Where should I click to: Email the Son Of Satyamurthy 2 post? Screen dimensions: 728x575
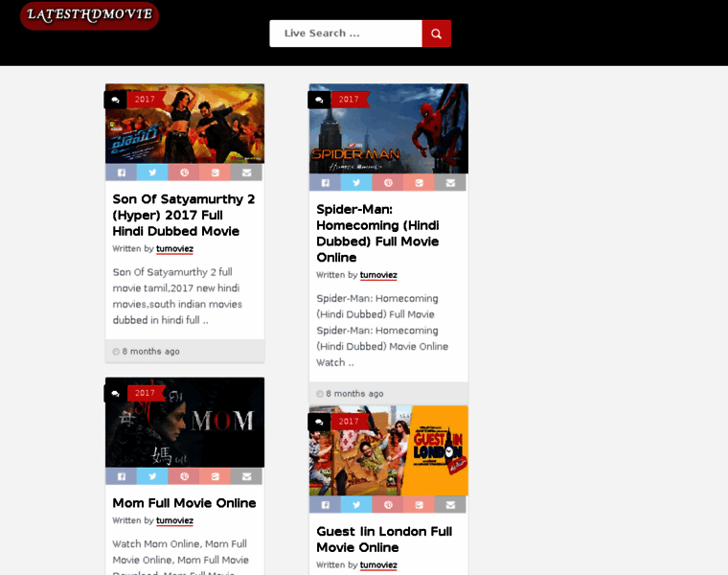tap(246, 172)
